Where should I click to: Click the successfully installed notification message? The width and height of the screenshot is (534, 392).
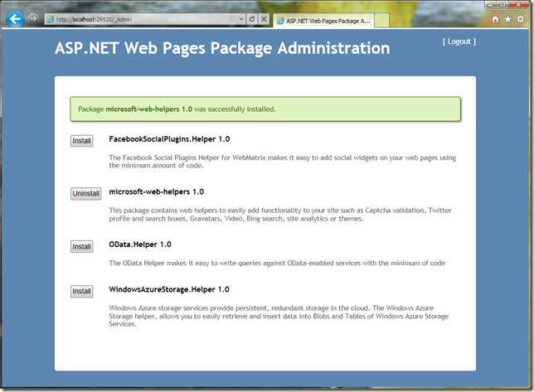coord(265,109)
